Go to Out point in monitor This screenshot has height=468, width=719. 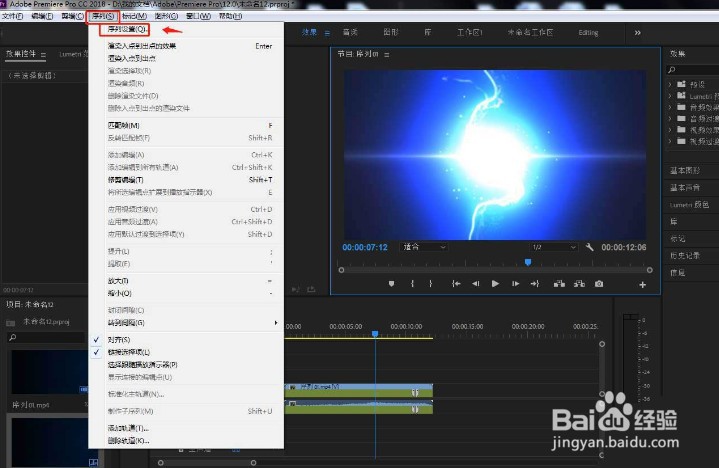tap(535, 284)
